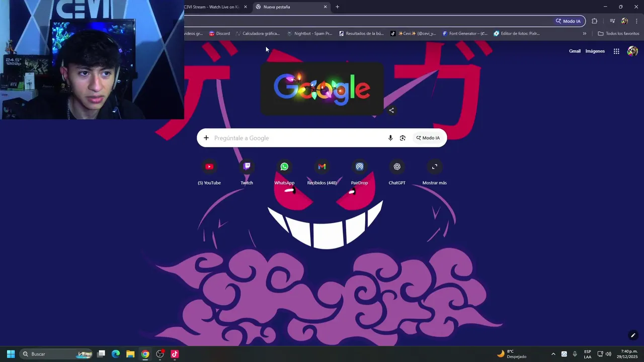Screen dimensions: 644x362
Task: Open the Todos los favoritos folder
Action: [x=618, y=34]
